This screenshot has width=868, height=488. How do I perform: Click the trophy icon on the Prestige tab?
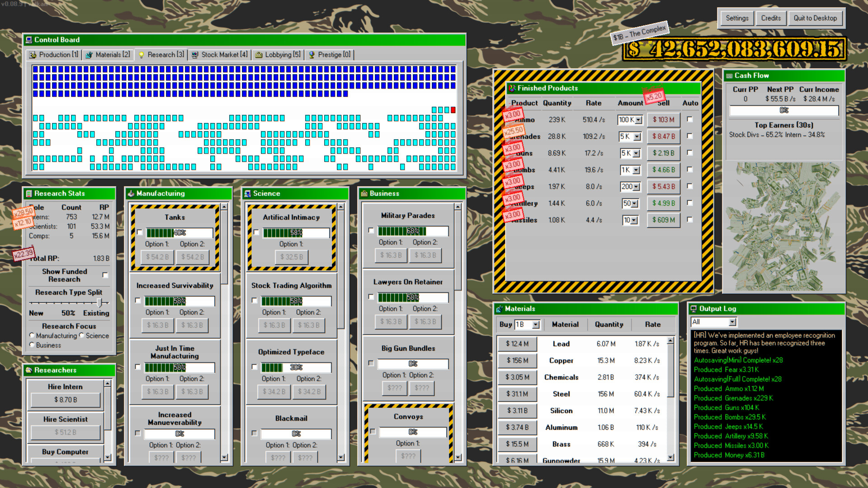[x=313, y=55]
